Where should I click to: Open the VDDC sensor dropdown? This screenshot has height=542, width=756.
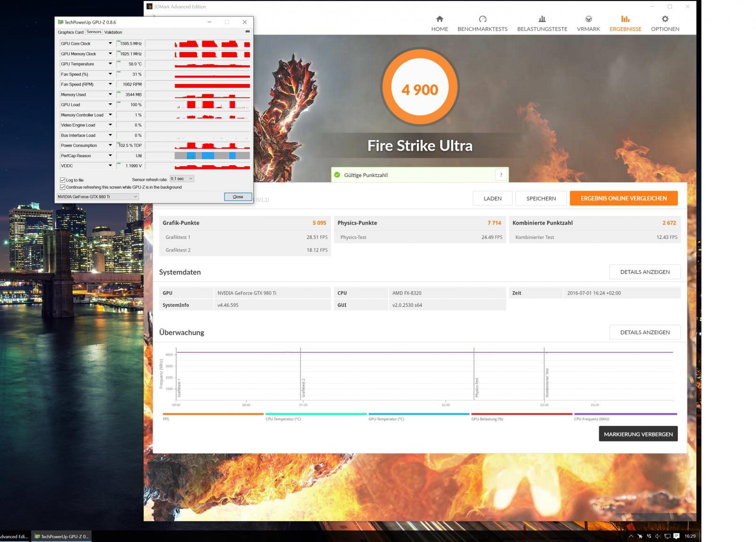pos(110,166)
